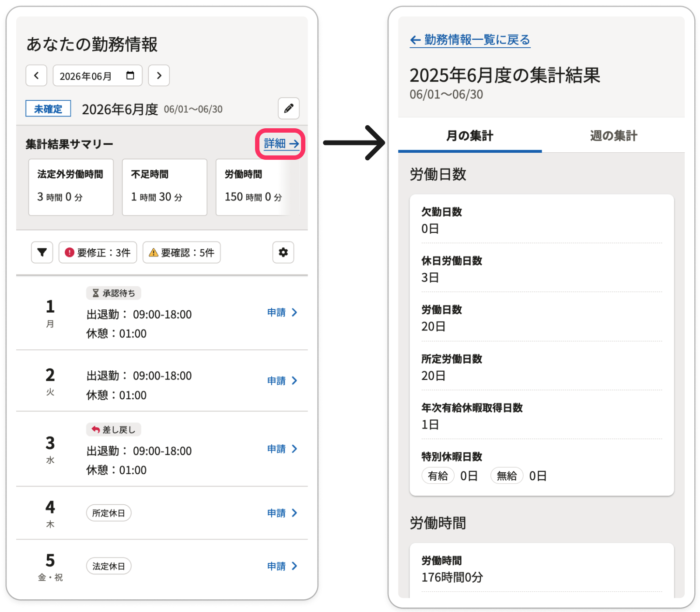Click chevron next to day 1 申請
Screen dimensions: 700x612
coord(294,312)
